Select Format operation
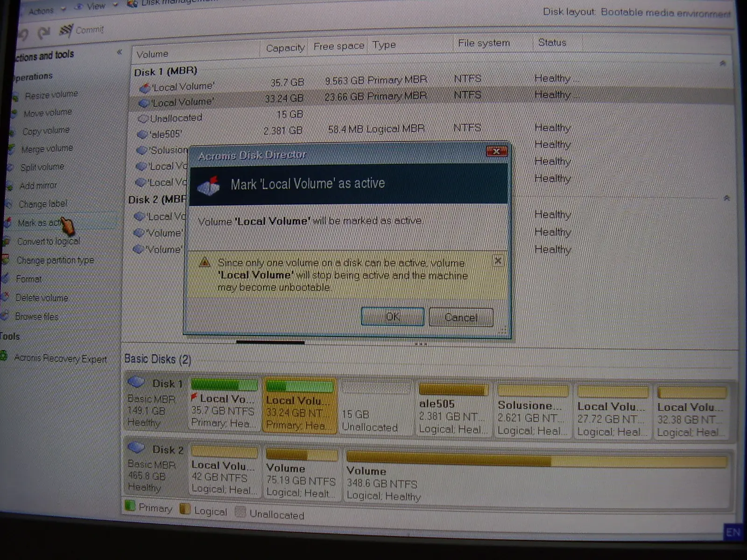Image resolution: width=747 pixels, height=560 pixels. pyautogui.click(x=28, y=279)
